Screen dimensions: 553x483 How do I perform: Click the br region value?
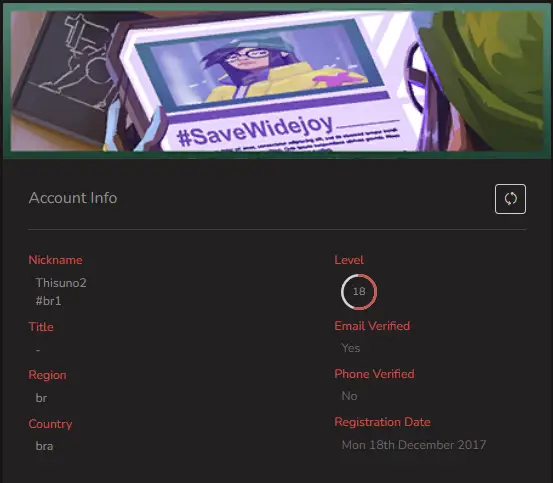pos(41,398)
